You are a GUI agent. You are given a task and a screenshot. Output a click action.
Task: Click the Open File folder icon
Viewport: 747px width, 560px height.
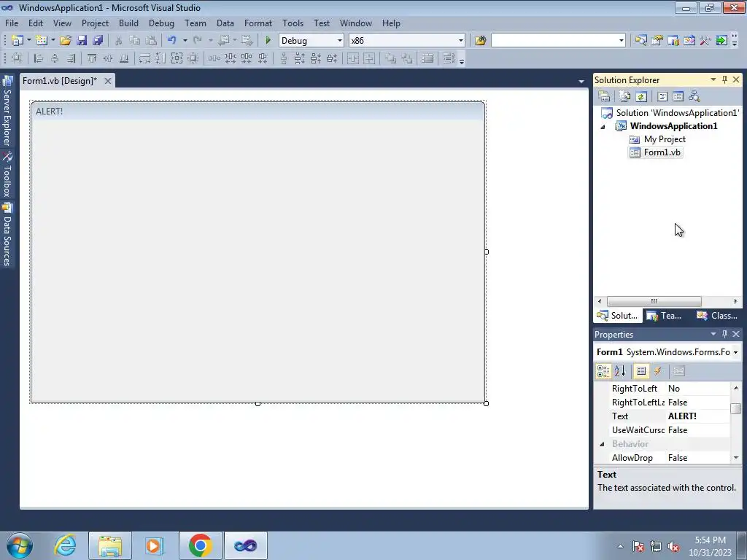[x=66, y=41]
